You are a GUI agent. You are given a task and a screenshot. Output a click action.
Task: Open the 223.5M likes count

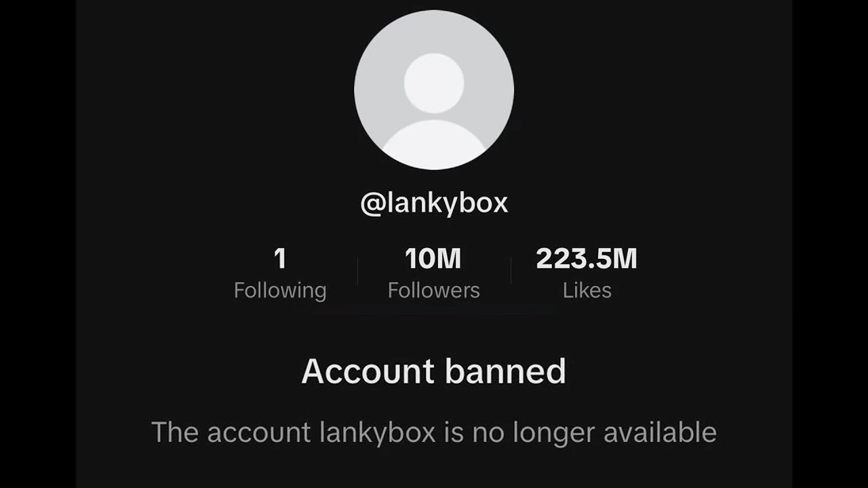[587, 258]
